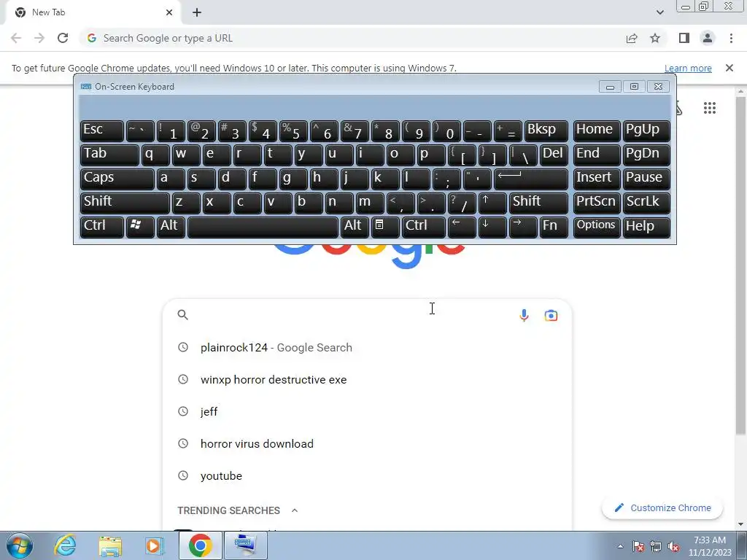Toggle the Fn key on keyboard
The image size is (747, 560).
click(x=554, y=227)
